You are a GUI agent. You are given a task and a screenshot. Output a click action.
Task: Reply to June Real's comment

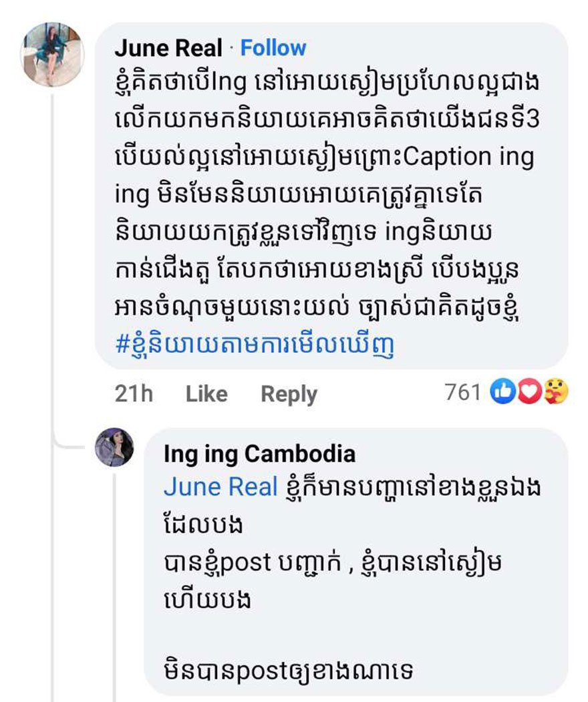(289, 394)
